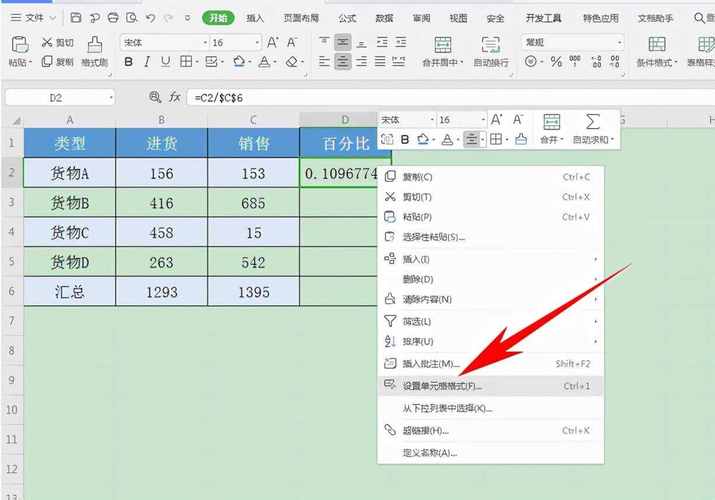This screenshot has height=500, width=715.
Task: Click the increase decimal places icon
Action: (596, 61)
